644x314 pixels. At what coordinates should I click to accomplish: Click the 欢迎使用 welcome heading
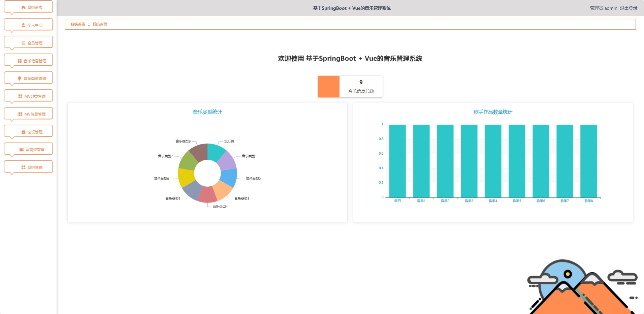coord(350,59)
